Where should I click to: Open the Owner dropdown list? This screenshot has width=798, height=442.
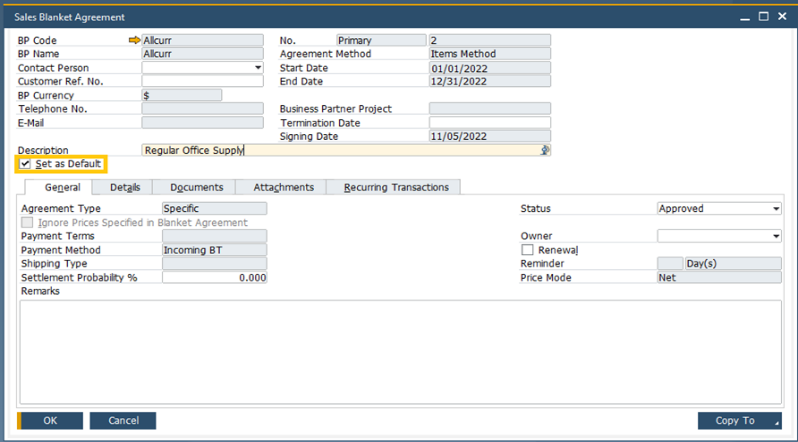click(775, 236)
